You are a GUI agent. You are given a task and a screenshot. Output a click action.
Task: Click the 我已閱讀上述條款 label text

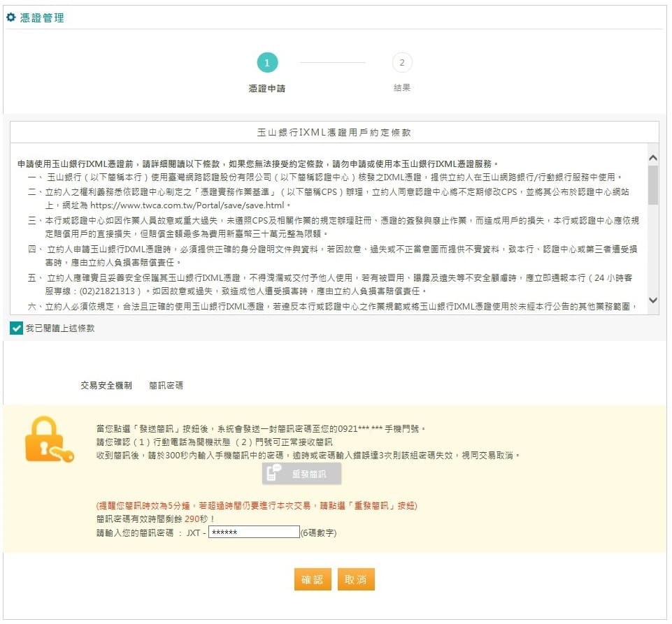coord(60,328)
